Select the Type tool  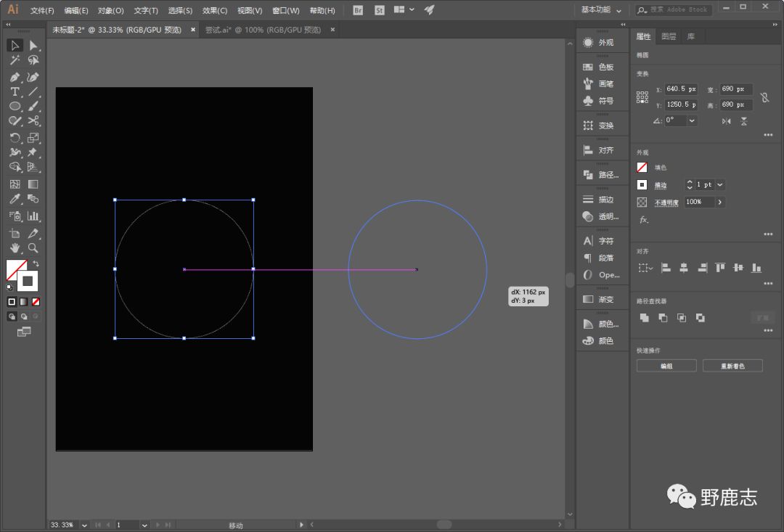coord(15,91)
